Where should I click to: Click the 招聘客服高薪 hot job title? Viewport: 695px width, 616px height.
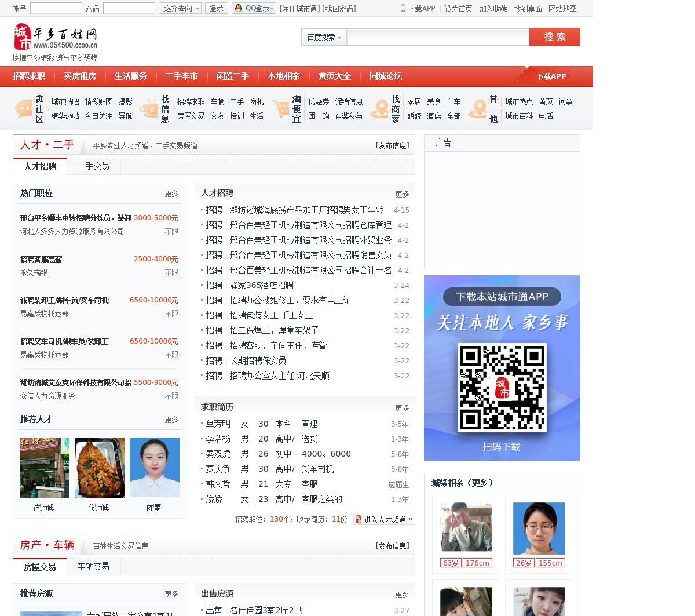click(41, 259)
